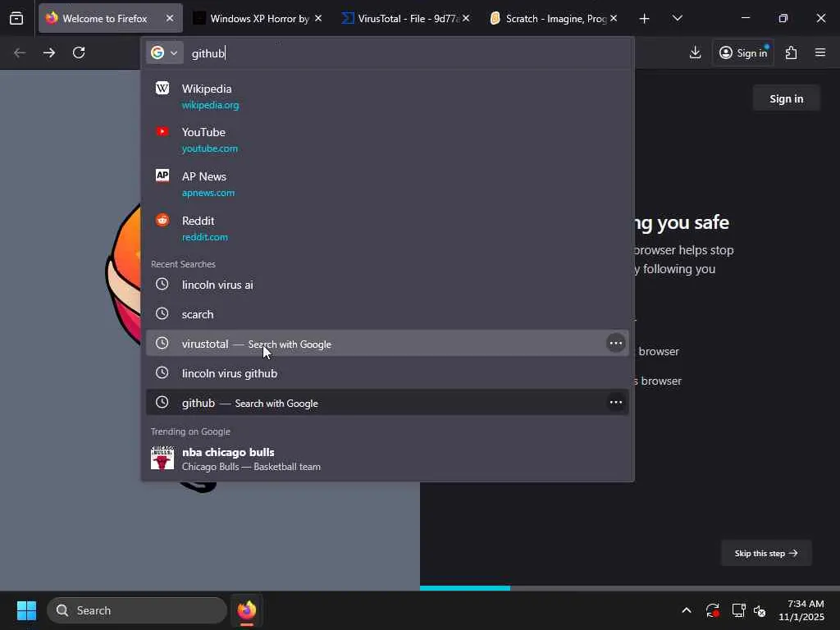Click the onboarding progress bar
The width and height of the screenshot is (840, 630).
(x=630, y=587)
